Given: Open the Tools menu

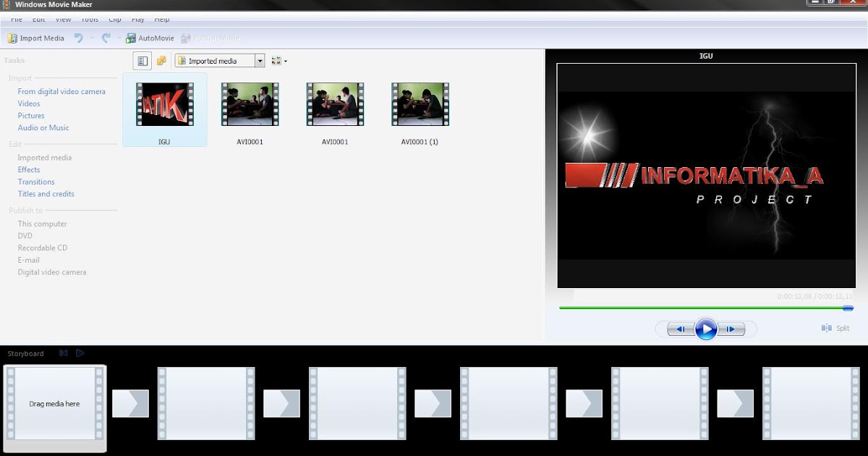Looking at the screenshot, I should point(90,20).
